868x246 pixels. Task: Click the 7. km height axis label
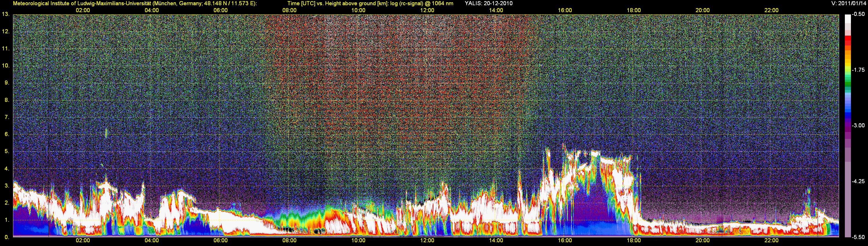(7, 117)
